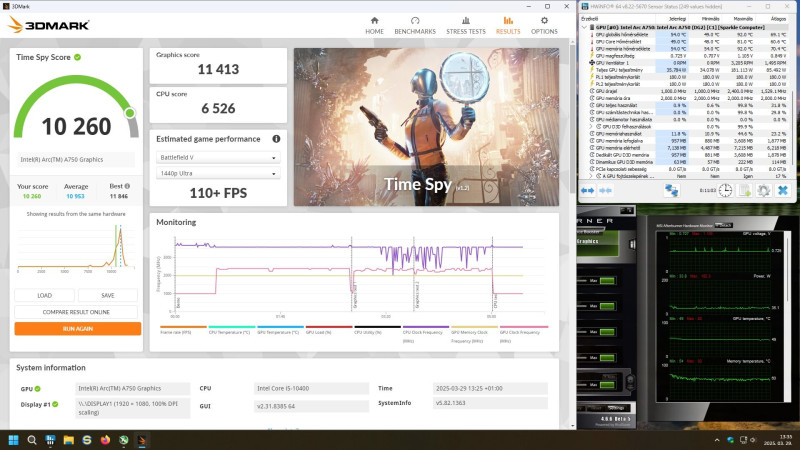
Task: Toggle the GPU Temperature legend item
Action: 280,330
